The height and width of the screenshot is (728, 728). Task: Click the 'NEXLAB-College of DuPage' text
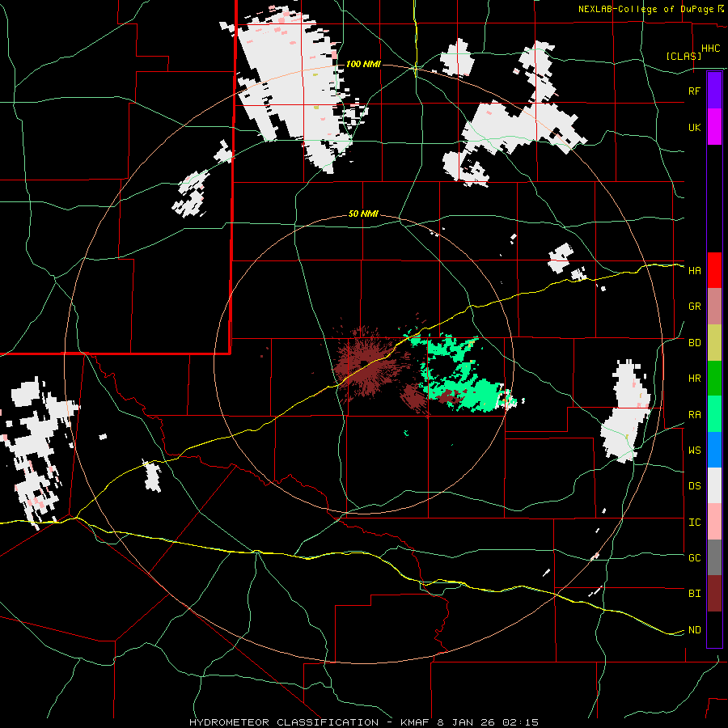point(647,9)
